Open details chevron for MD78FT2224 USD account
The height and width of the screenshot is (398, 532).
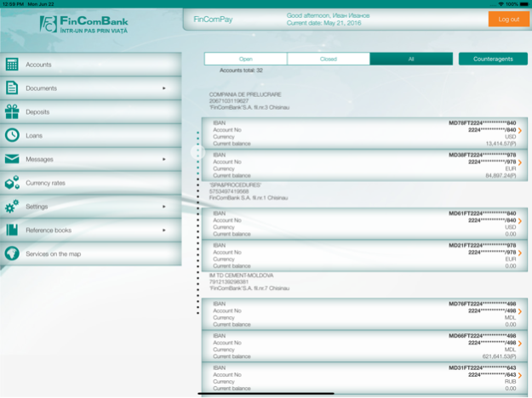[x=520, y=130]
